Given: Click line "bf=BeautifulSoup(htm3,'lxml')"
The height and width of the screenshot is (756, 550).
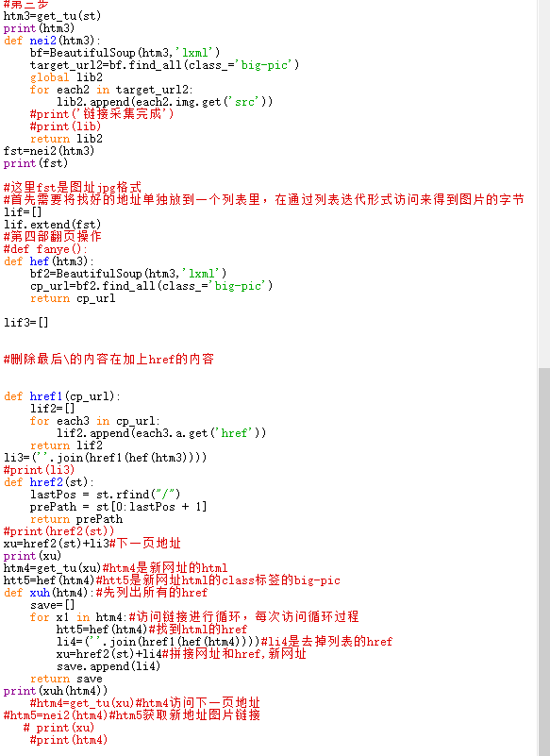Looking at the screenshot, I should coord(125,53).
